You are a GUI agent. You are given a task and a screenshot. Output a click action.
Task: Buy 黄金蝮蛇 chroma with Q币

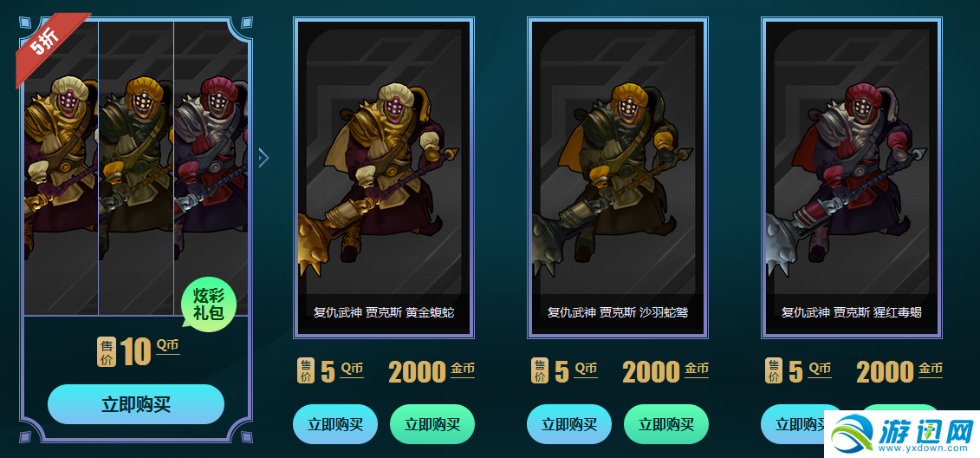335,424
